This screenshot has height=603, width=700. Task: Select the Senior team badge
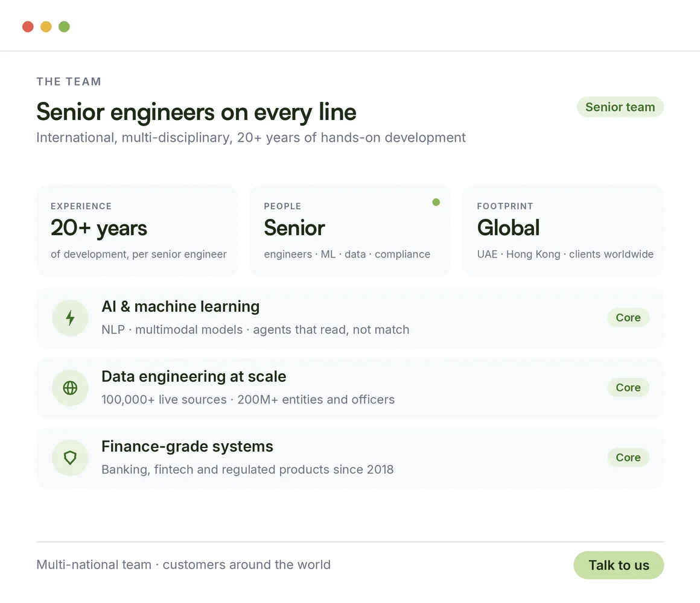click(620, 107)
